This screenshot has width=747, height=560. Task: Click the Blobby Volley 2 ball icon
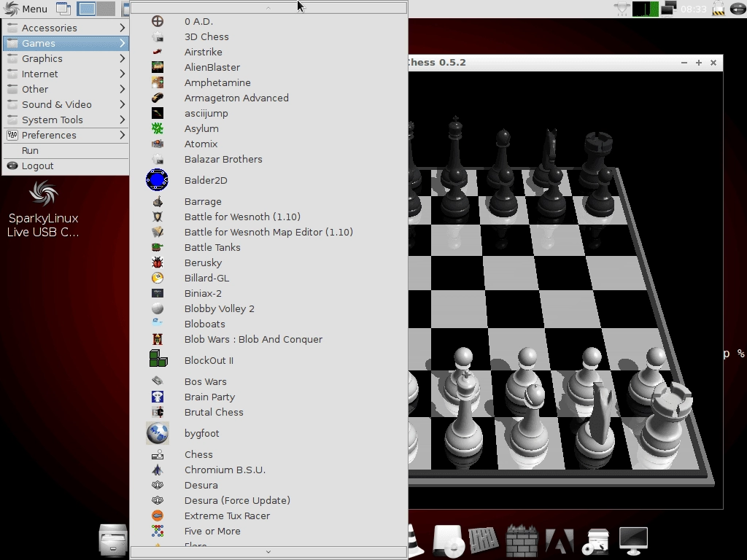(158, 308)
